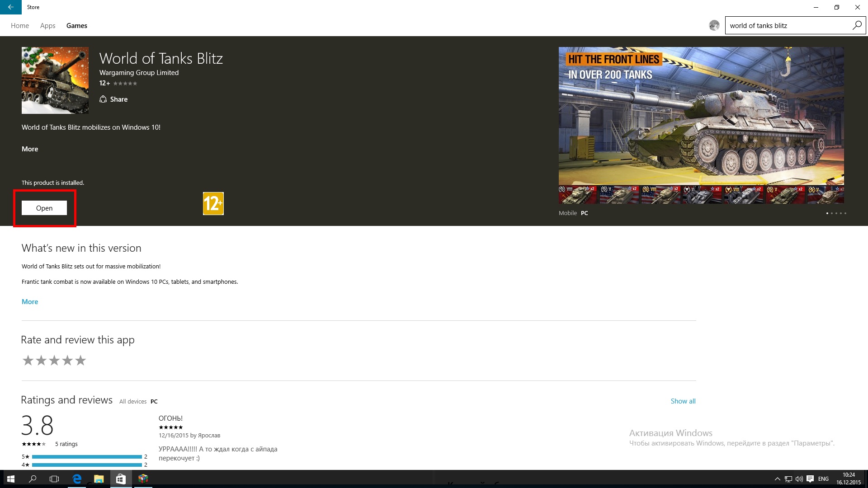Show hidden system tray icons
Image resolution: width=868 pixels, height=488 pixels.
777,479
